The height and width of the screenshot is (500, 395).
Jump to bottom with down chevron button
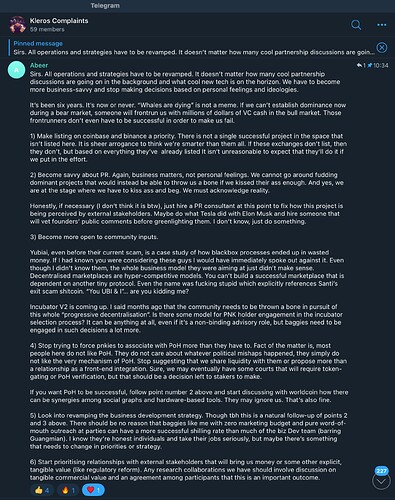pyautogui.click(x=381, y=481)
